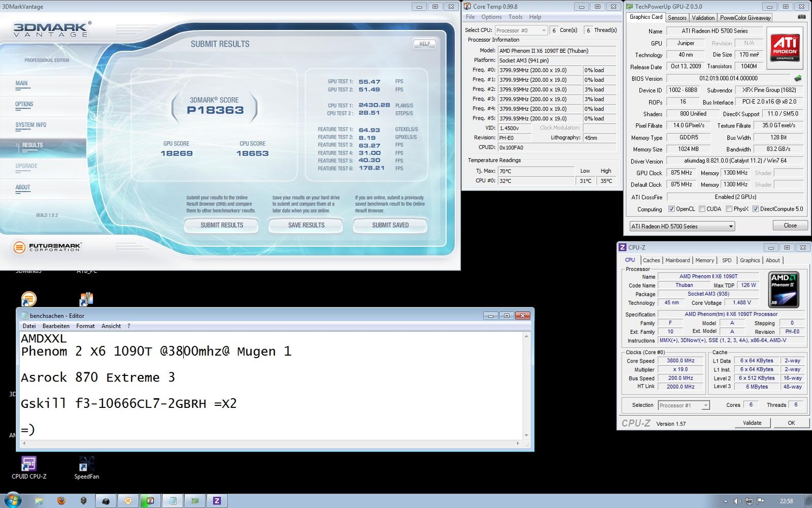Open the Ansicht menu in Notepad

(x=111, y=326)
